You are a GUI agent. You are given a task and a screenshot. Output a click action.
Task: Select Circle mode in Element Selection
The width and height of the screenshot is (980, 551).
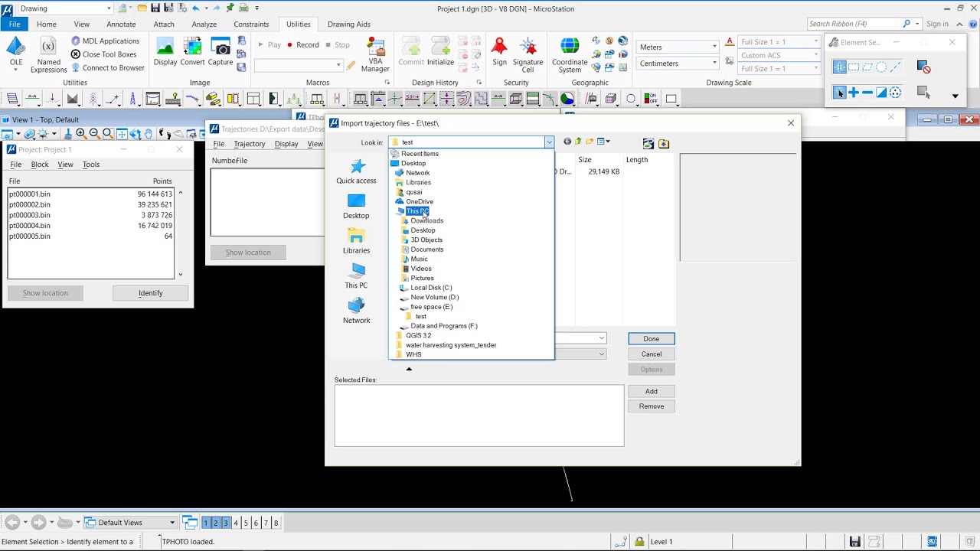[881, 67]
